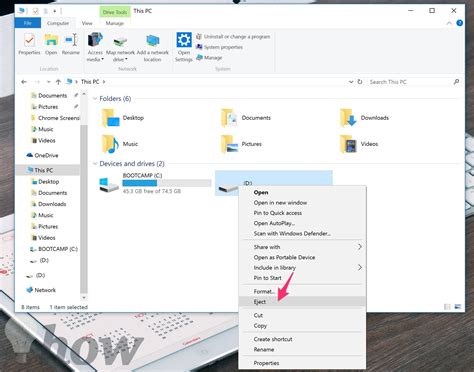Screen dimensions: 474x372
Task: Select the BOOTCAMP (C:) drive
Action: (155, 183)
